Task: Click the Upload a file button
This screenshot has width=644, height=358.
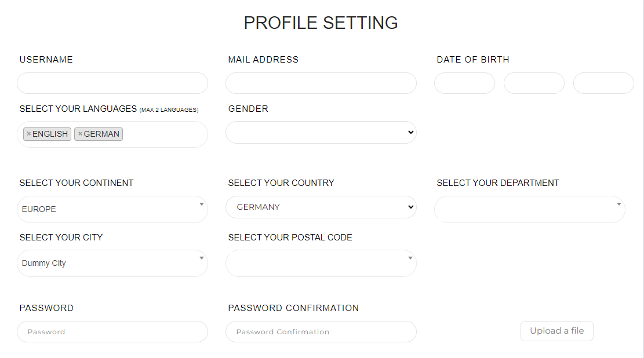Action: [557, 331]
